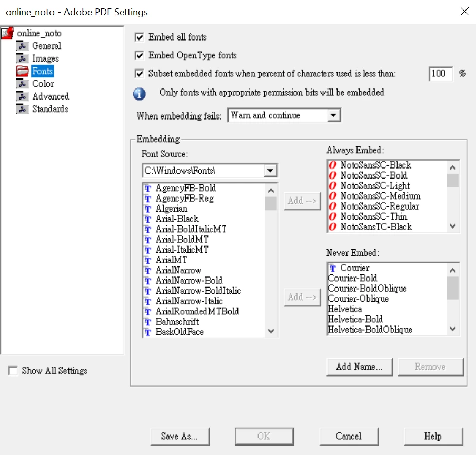
Task: Click the Add Name... button
Action: [x=360, y=367]
